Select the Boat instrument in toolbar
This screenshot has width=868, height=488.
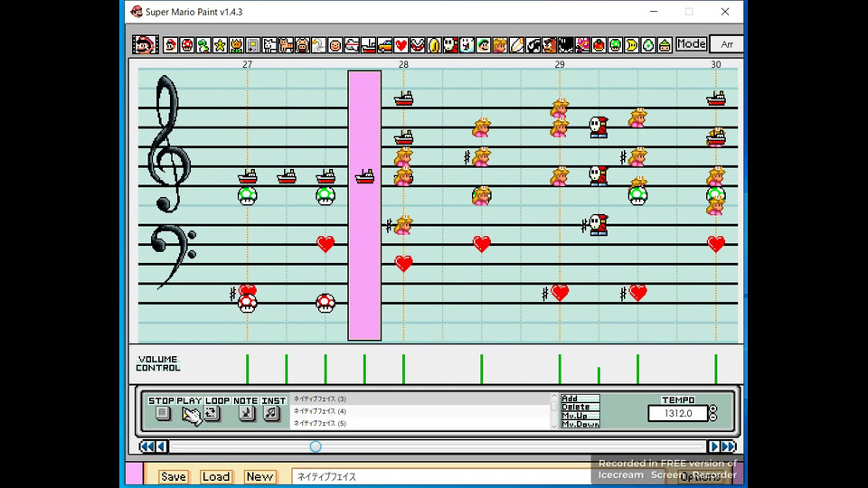(x=368, y=45)
